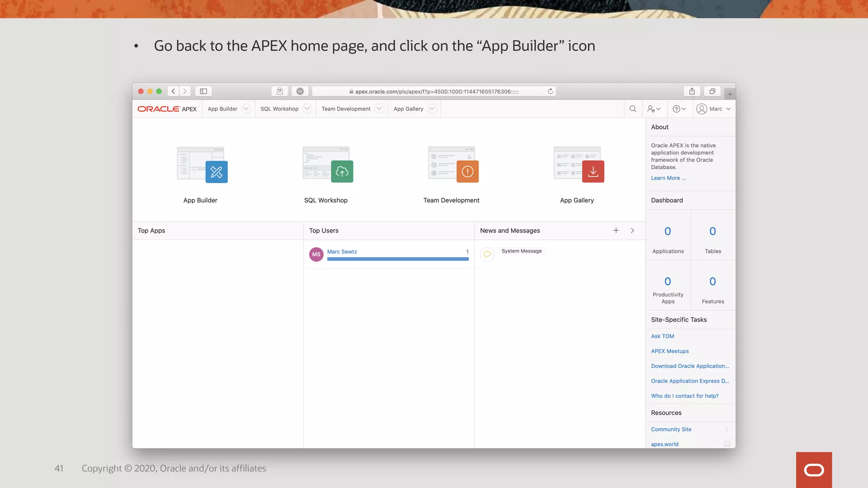868x488 pixels.
Task: Open the APEX Meetups link
Action: coord(670,351)
